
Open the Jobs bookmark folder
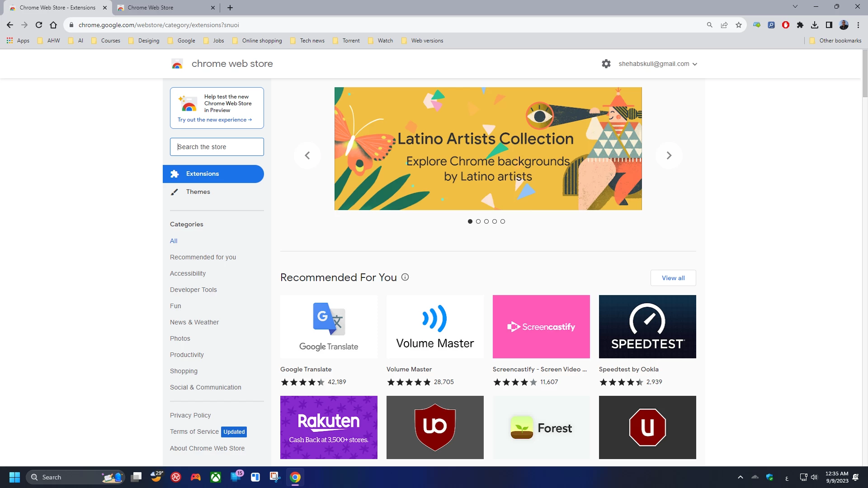coord(214,41)
